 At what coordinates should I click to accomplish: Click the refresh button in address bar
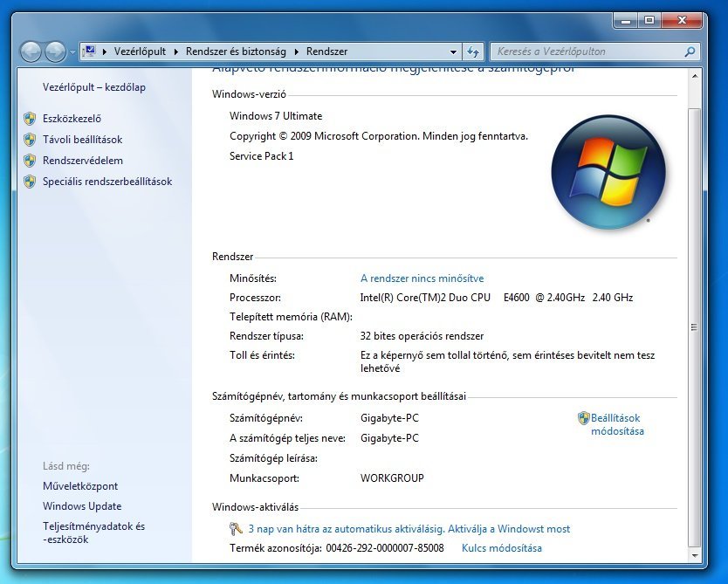pyautogui.click(x=473, y=52)
